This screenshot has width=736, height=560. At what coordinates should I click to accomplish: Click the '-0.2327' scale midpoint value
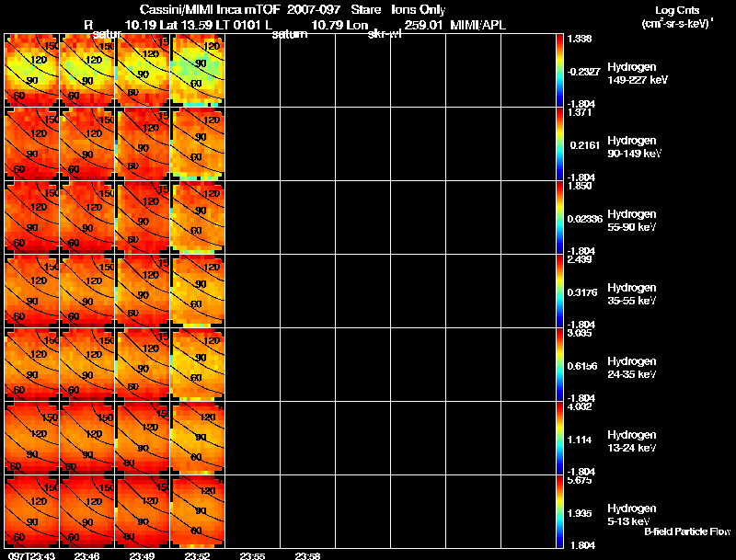coord(583,72)
